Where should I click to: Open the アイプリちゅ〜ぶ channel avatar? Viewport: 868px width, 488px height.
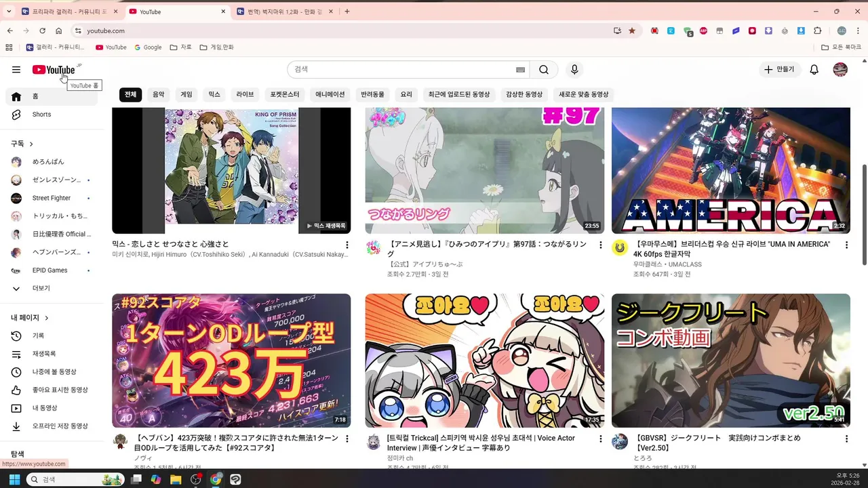point(373,247)
